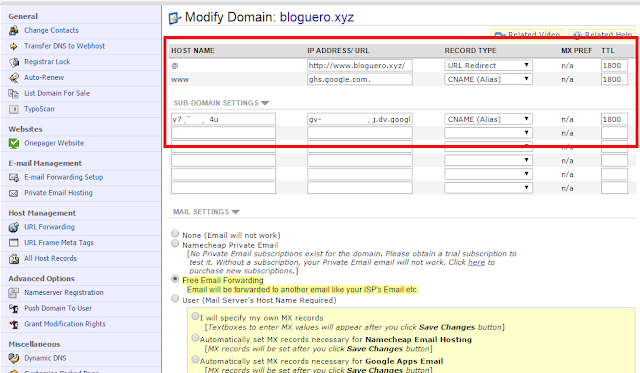640x373 pixels.
Task: Open Grant Modification Rights
Action: click(x=64, y=324)
